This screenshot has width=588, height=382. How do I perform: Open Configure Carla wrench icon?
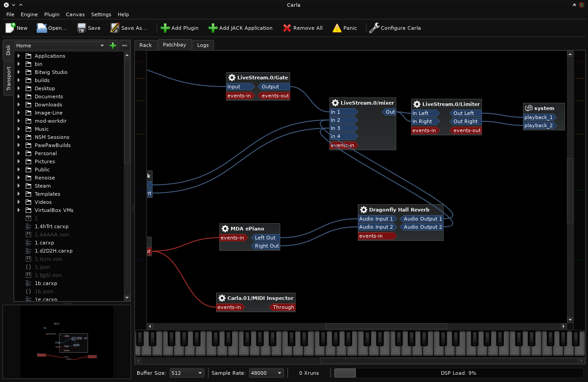[x=374, y=28]
